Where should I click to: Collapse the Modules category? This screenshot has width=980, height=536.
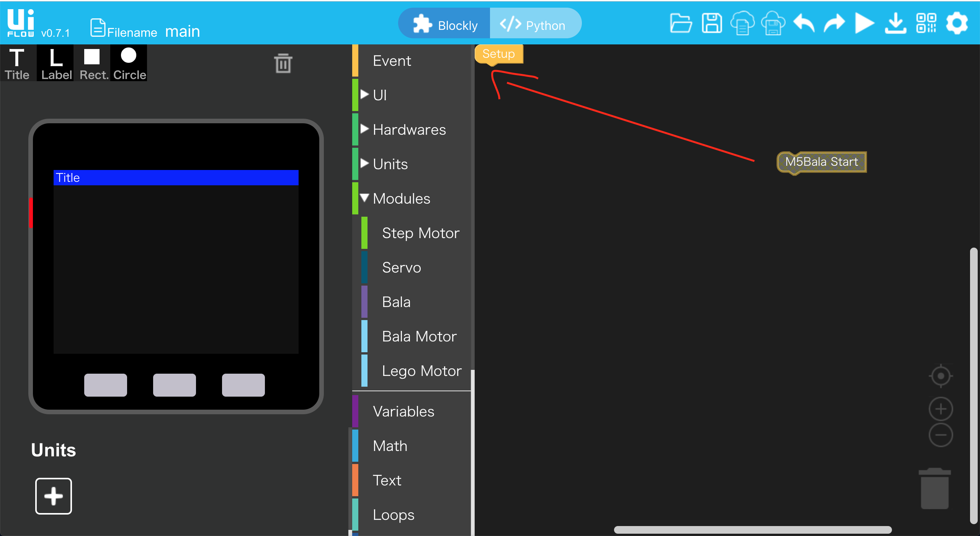[x=401, y=198]
